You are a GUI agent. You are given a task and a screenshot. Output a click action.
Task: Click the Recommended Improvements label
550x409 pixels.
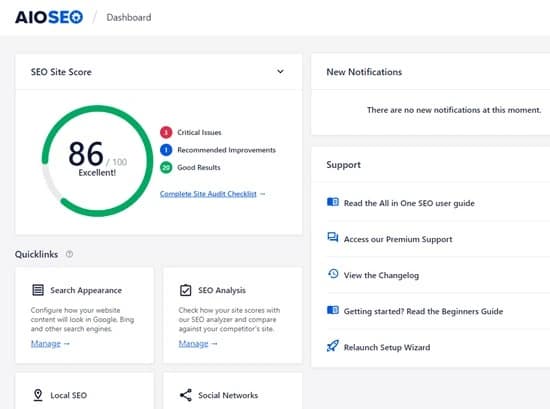[226, 150]
